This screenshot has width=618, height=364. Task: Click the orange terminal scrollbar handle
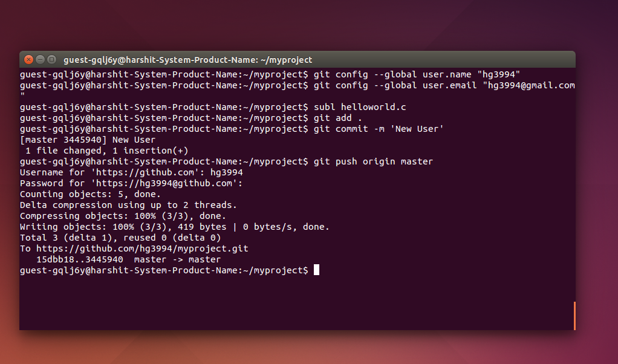[574, 316]
